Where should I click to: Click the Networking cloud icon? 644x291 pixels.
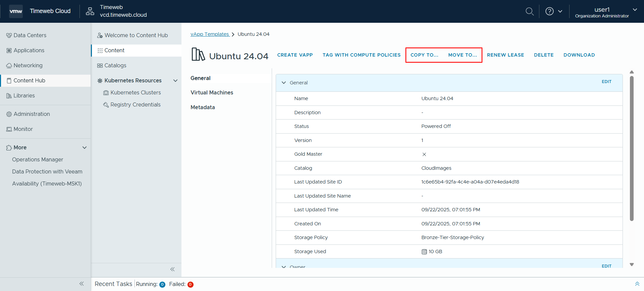point(9,66)
